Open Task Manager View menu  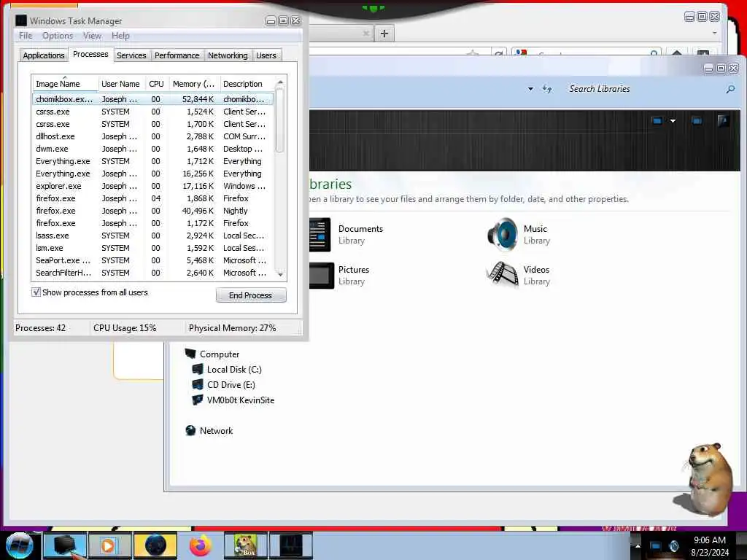tap(92, 36)
